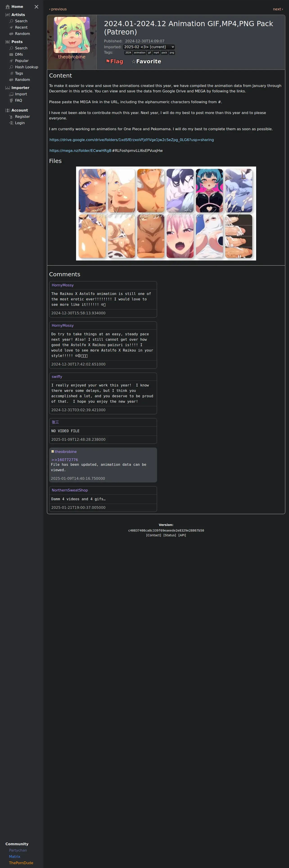Select the png tag

172,53
